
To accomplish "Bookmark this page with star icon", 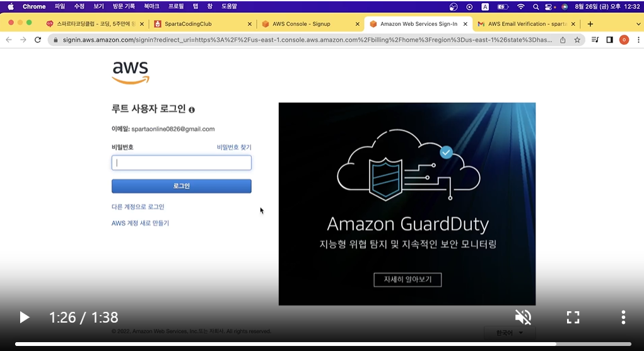I will (577, 40).
